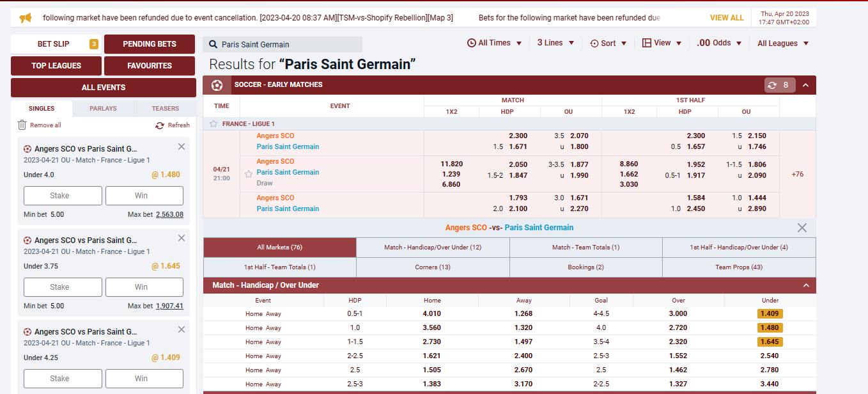The width and height of the screenshot is (868, 394).
Task: Open the All Leagues dropdown
Action: 783,43
